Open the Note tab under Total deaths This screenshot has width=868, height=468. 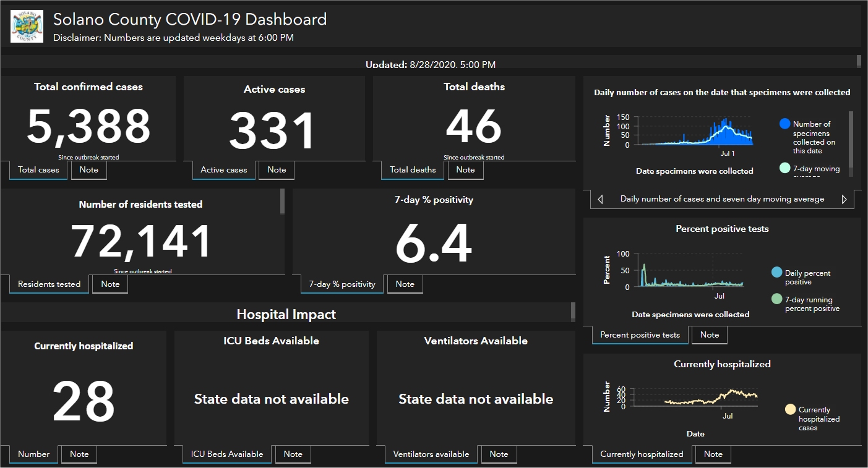pyautogui.click(x=465, y=170)
